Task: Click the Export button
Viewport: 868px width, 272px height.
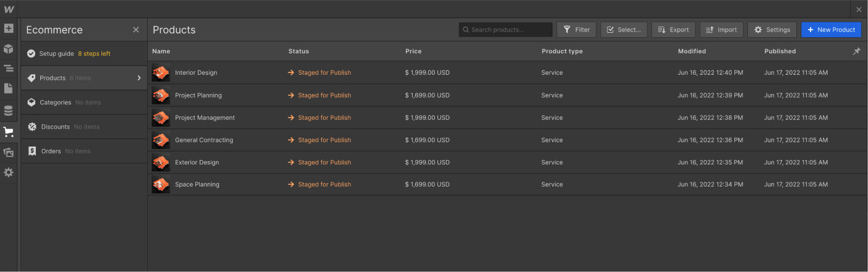Action: click(673, 30)
